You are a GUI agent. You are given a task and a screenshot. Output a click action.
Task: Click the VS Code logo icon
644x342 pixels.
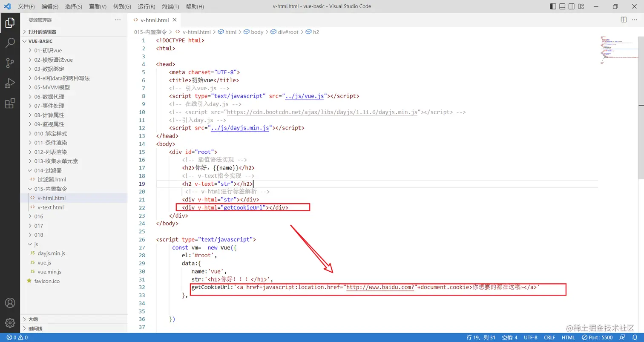[7, 6]
